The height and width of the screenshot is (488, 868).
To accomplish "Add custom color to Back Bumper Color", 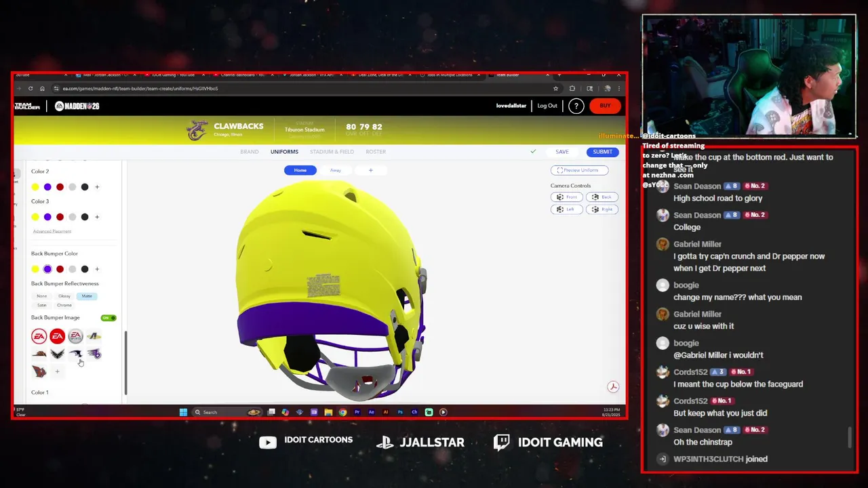I will pos(97,269).
